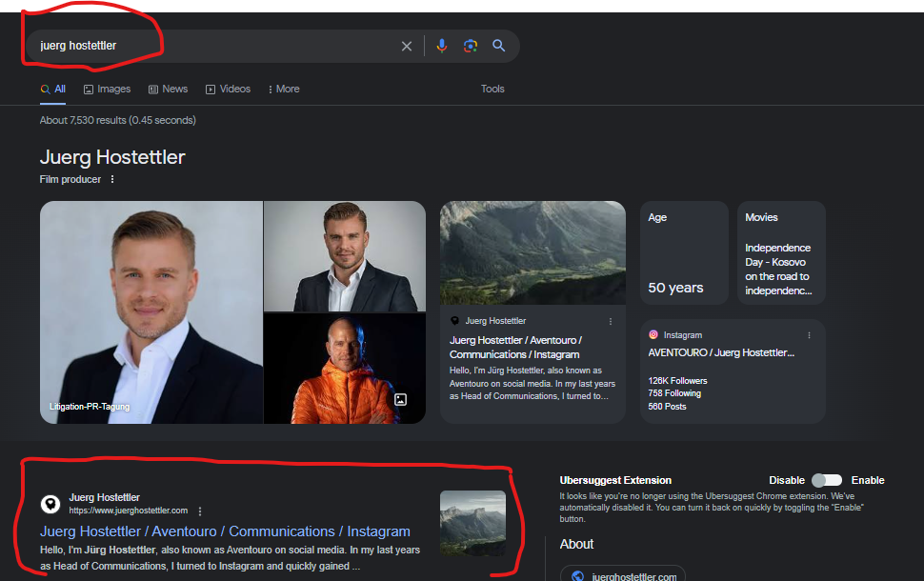Viewport: 924px width, 581px height.
Task: Switch to the Images tab
Action: tap(107, 89)
